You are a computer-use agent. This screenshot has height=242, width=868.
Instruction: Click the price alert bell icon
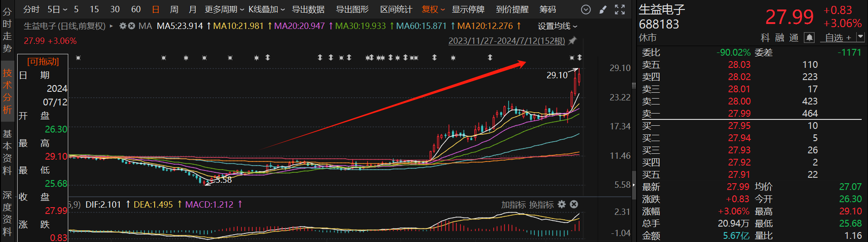[809, 38]
